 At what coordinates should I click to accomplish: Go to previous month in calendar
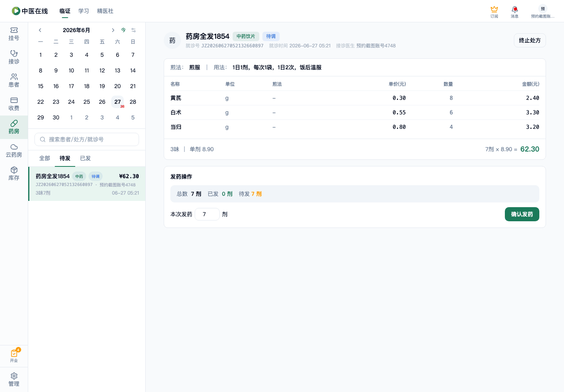coord(40,30)
